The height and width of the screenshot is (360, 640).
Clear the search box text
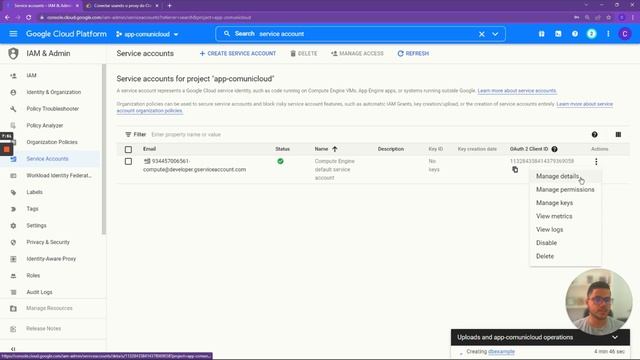(482, 34)
